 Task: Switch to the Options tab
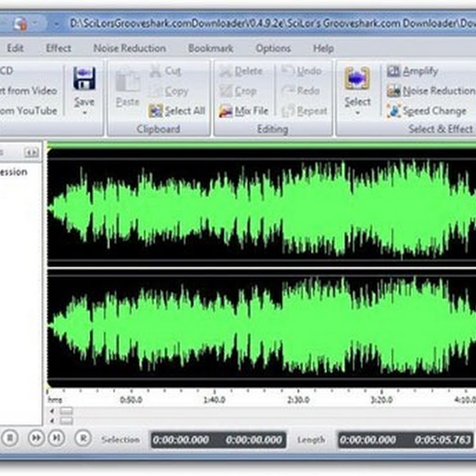click(273, 48)
